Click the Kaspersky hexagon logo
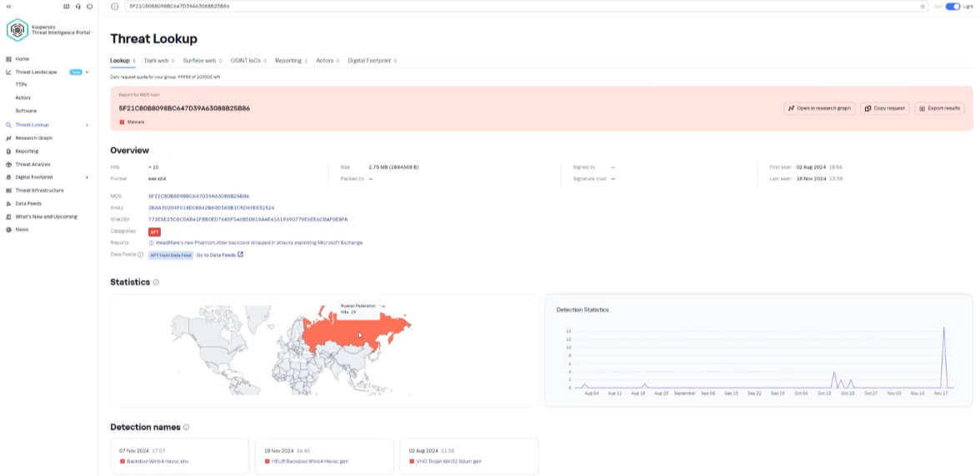Image resolution: width=980 pixels, height=476 pixels. tap(17, 29)
